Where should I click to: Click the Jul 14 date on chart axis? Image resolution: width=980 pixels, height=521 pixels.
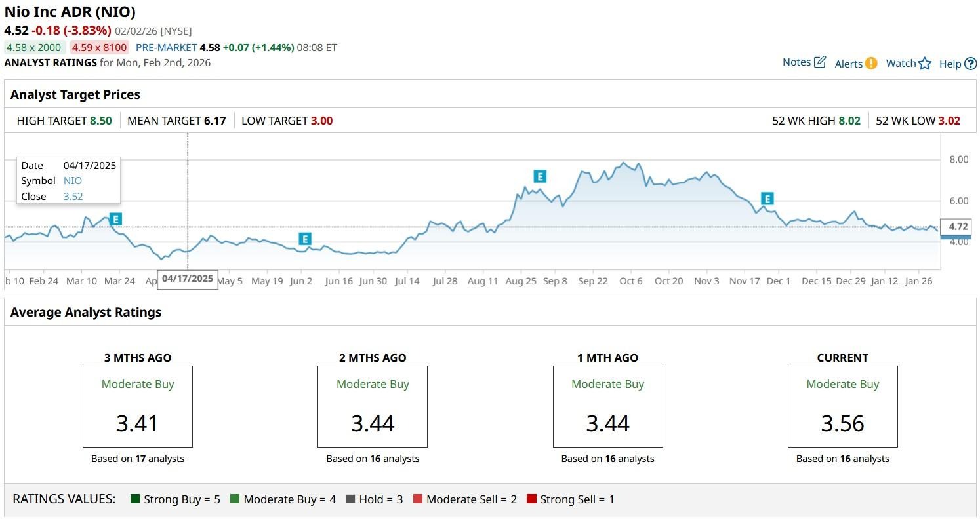pyautogui.click(x=407, y=281)
